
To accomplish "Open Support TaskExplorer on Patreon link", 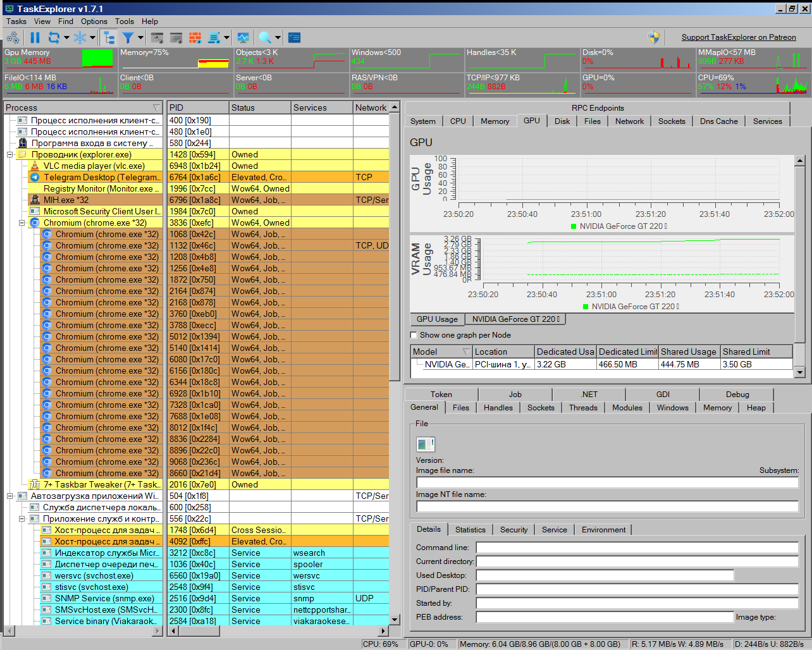I will pos(738,37).
